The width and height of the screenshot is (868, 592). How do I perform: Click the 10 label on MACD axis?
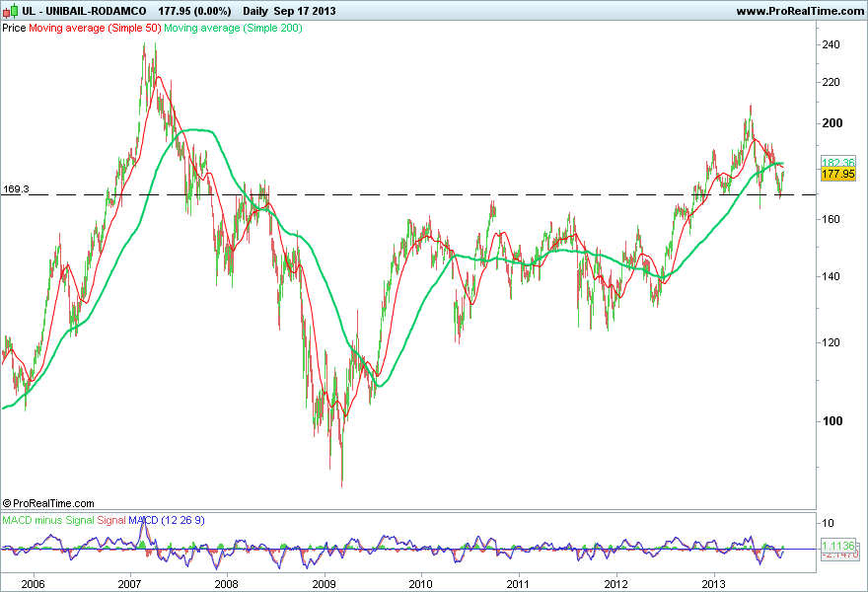(x=828, y=523)
